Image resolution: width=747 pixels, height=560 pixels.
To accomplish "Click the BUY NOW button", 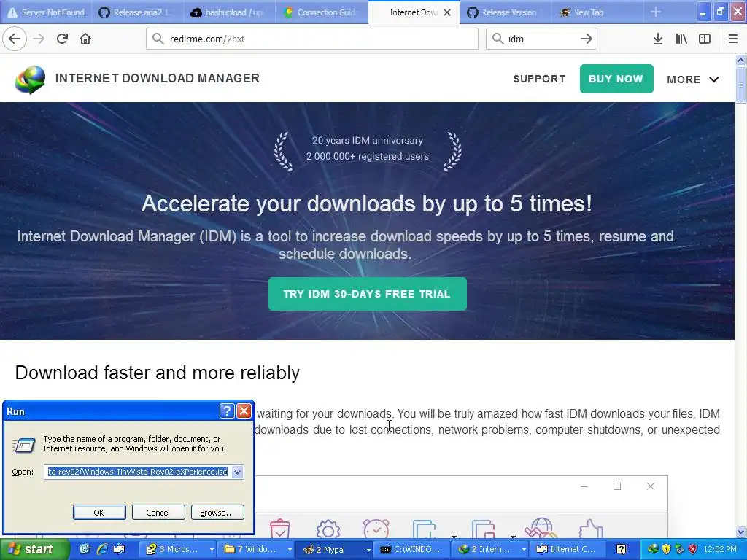I will tap(616, 79).
